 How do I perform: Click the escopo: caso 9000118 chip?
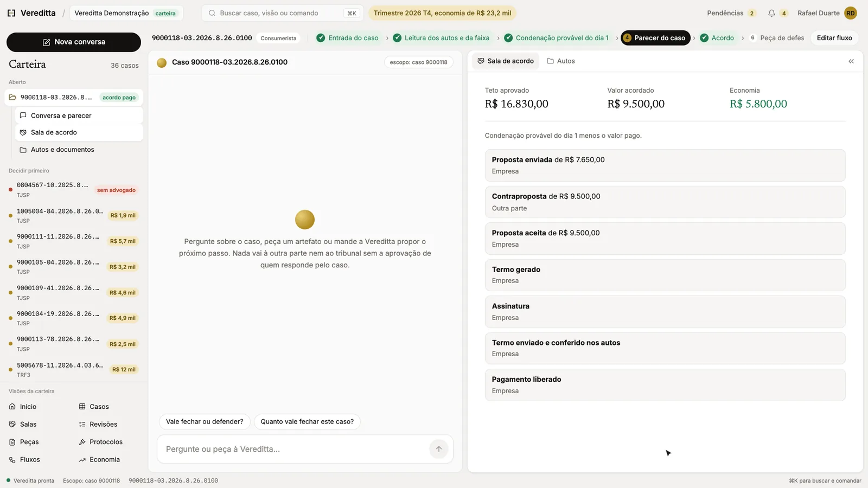418,62
